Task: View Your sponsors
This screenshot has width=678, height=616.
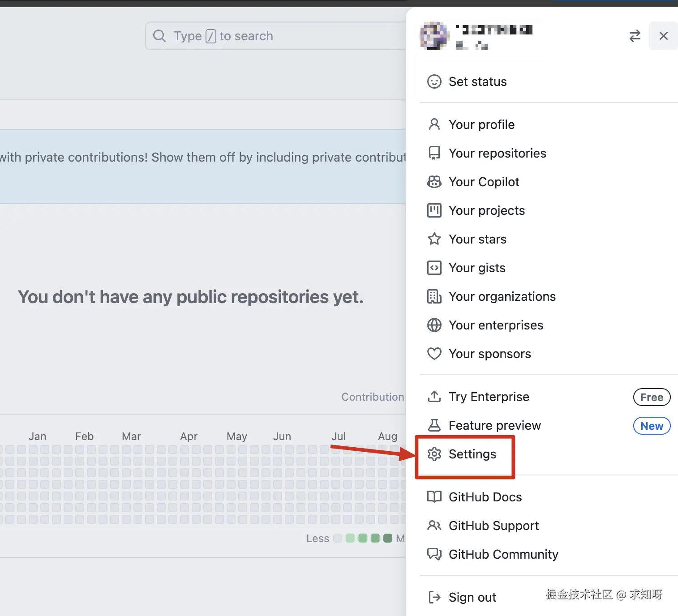Action: click(x=549, y=354)
